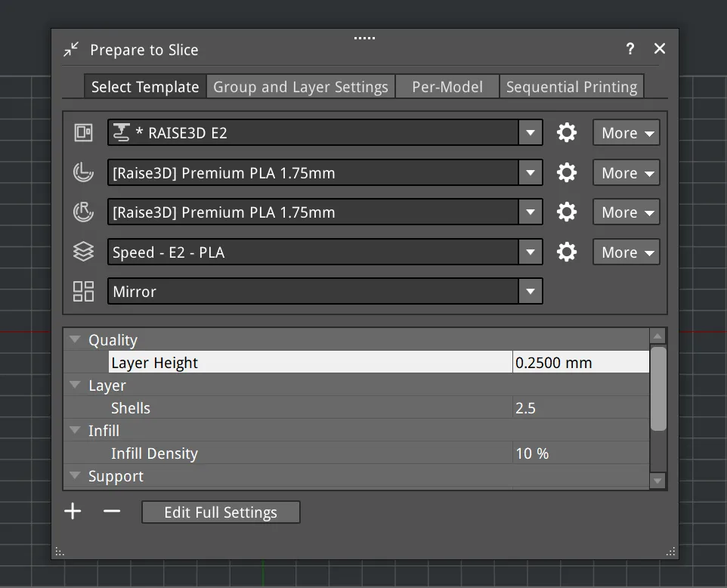Click More button for Speed - E2 - PLA
This screenshot has height=588, width=727.
[626, 252]
